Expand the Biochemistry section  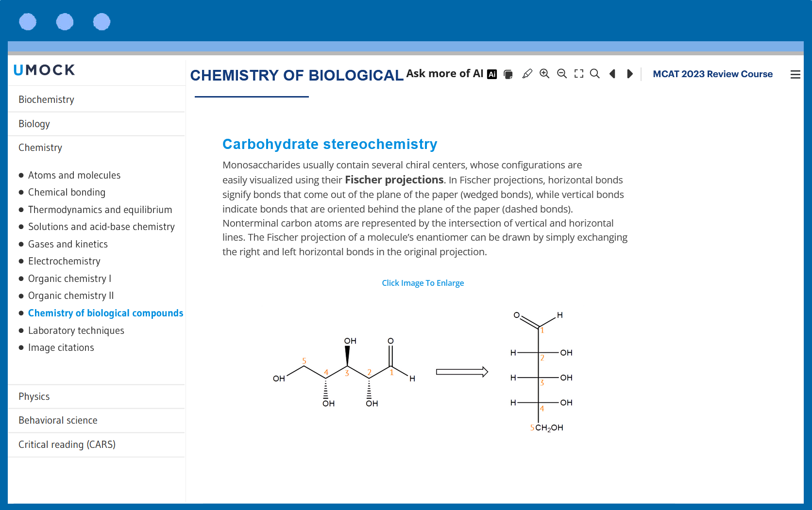(x=96, y=99)
